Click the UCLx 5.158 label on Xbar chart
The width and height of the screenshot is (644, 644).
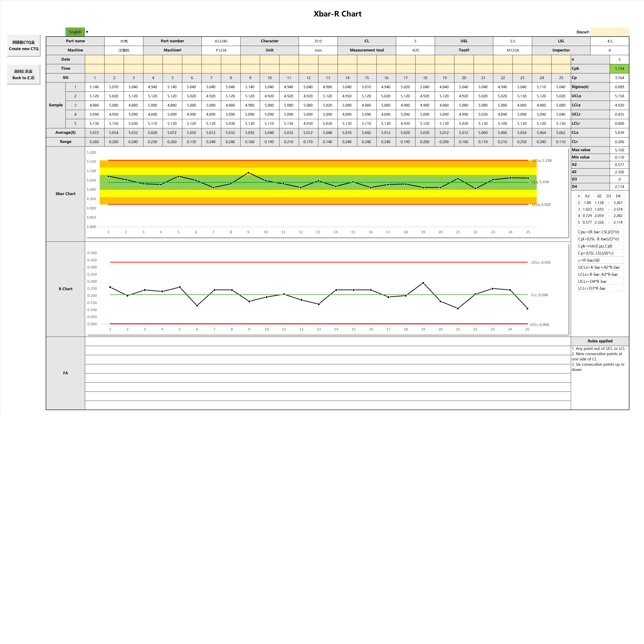[x=542, y=160]
